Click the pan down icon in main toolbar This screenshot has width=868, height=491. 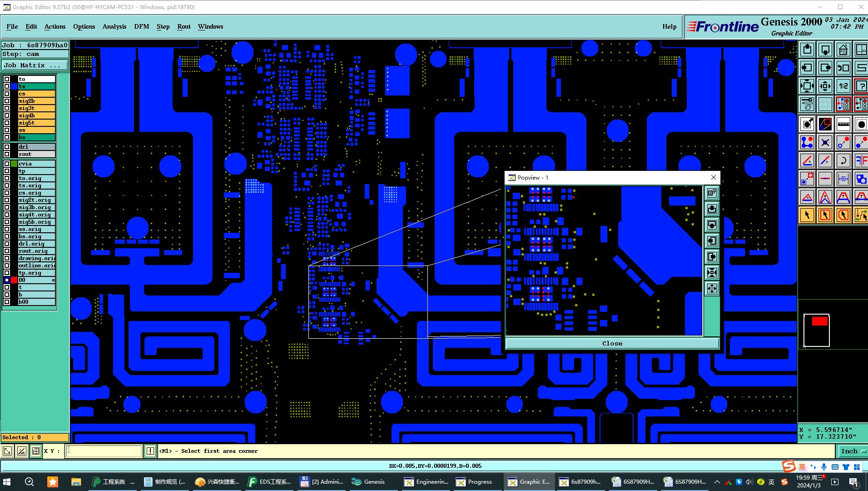(x=825, y=50)
